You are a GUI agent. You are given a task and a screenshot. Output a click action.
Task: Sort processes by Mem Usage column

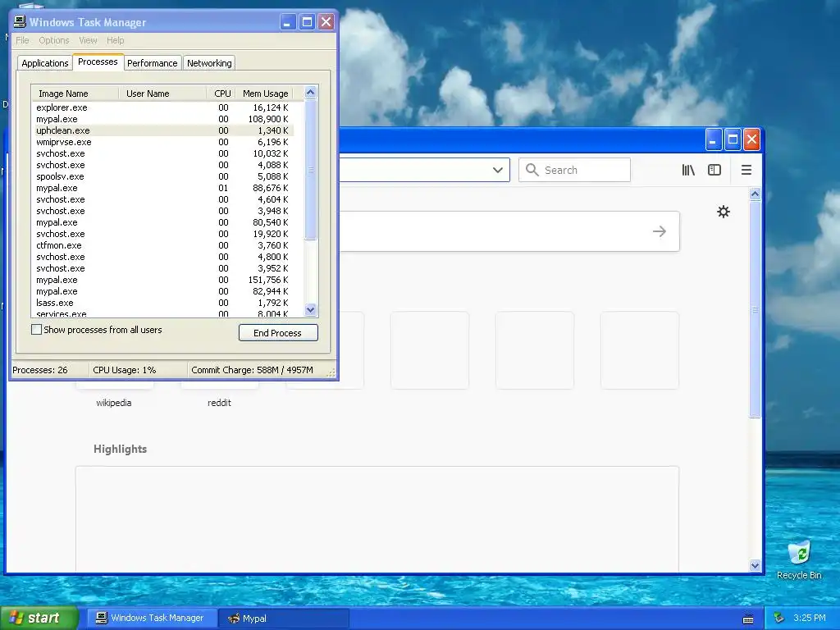(265, 94)
